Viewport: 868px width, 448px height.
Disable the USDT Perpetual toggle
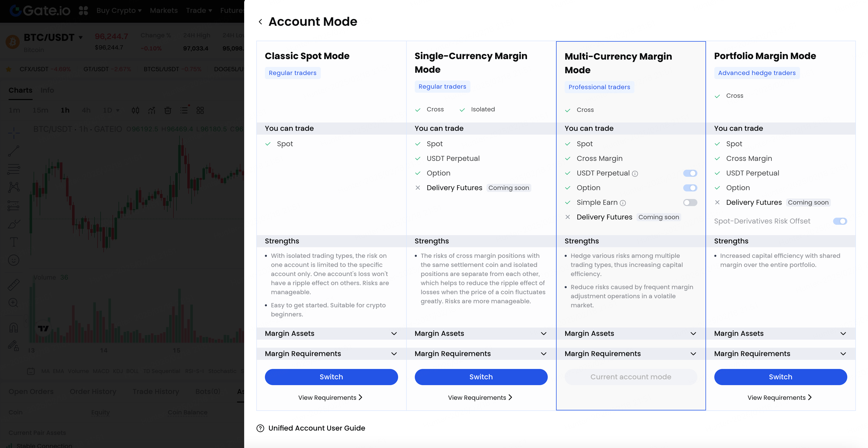(x=690, y=173)
